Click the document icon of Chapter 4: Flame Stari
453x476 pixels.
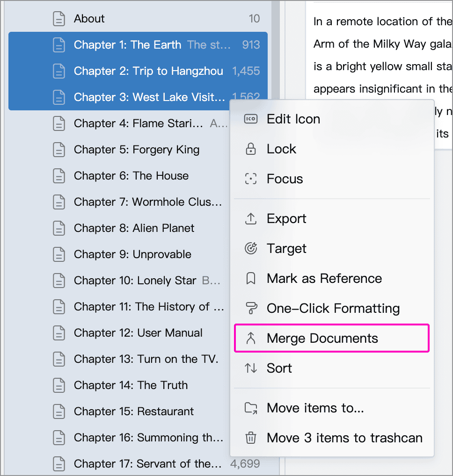pyautogui.click(x=59, y=123)
